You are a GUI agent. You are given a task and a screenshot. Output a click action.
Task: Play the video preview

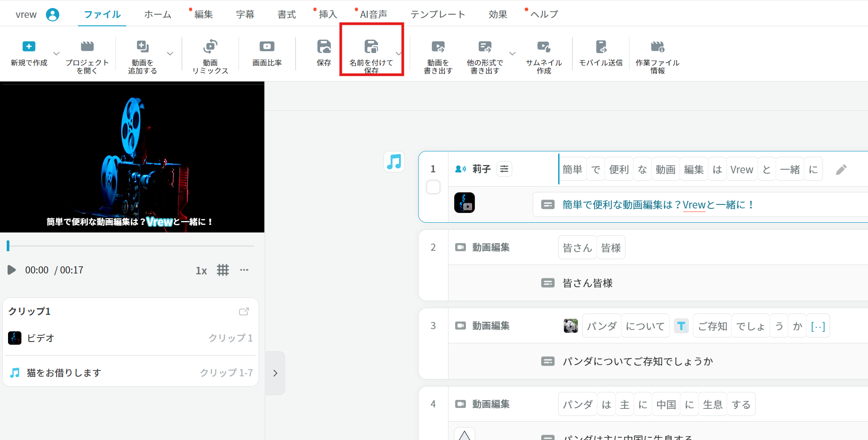click(12, 270)
